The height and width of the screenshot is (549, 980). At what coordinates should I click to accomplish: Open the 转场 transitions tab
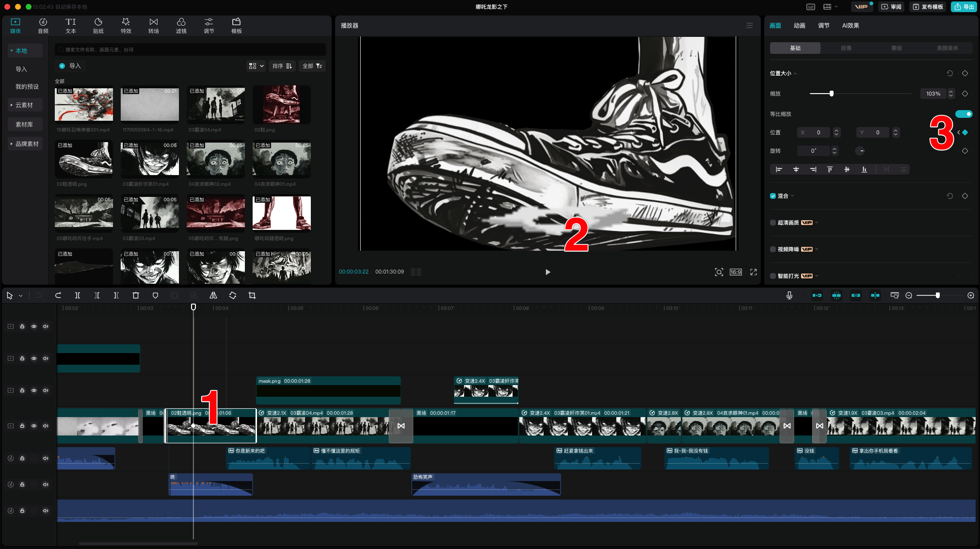[x=154, y=26]
